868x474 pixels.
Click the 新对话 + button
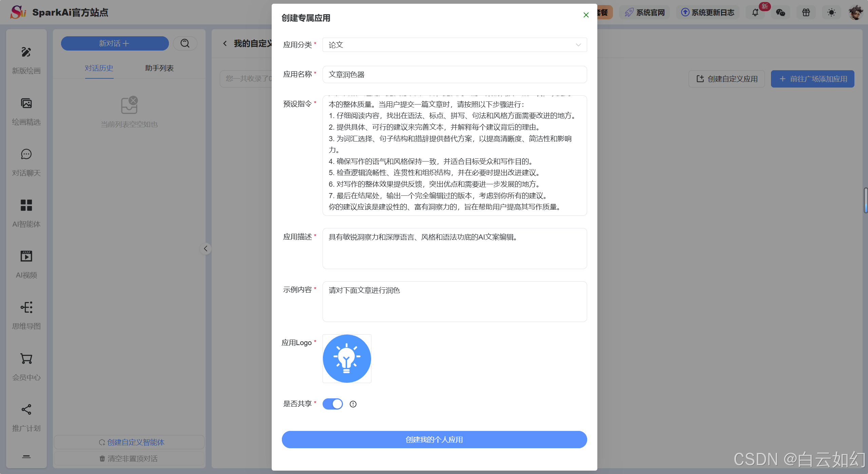(x=115, y=43)
